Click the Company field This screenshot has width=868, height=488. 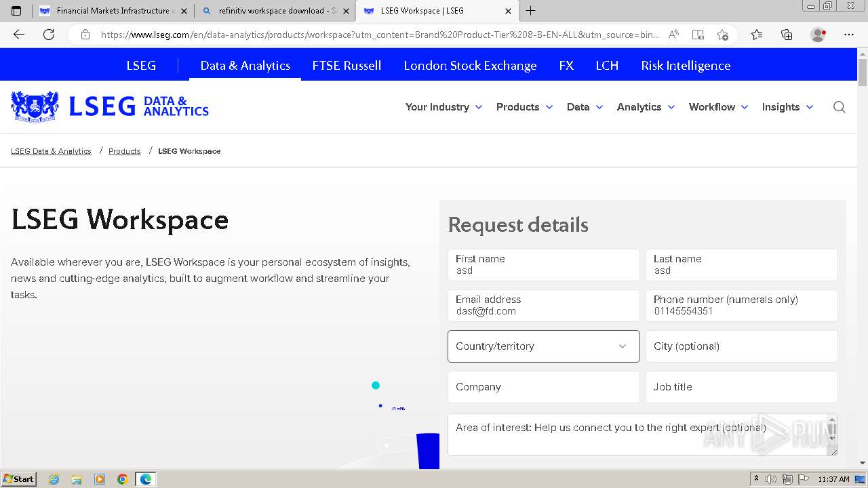coord(543,387)
